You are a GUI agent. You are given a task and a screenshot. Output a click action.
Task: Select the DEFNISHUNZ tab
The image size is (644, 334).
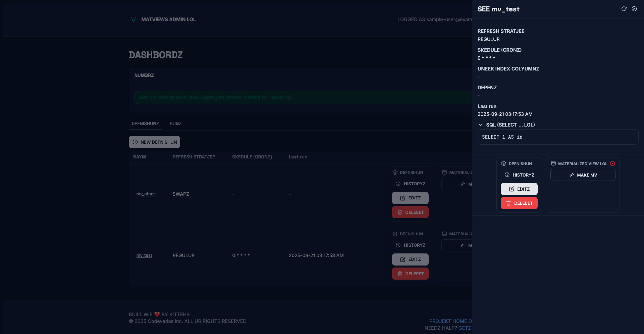pos(145,124)
